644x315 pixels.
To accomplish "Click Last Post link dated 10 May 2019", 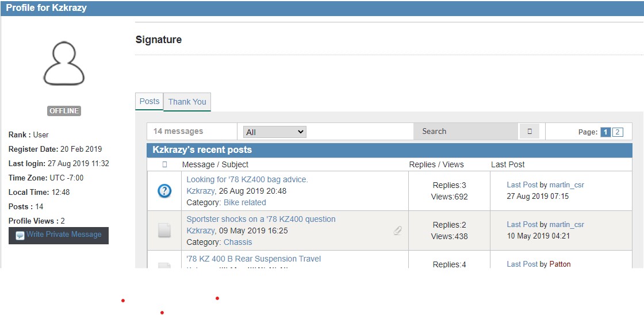I will click(522, 224).
